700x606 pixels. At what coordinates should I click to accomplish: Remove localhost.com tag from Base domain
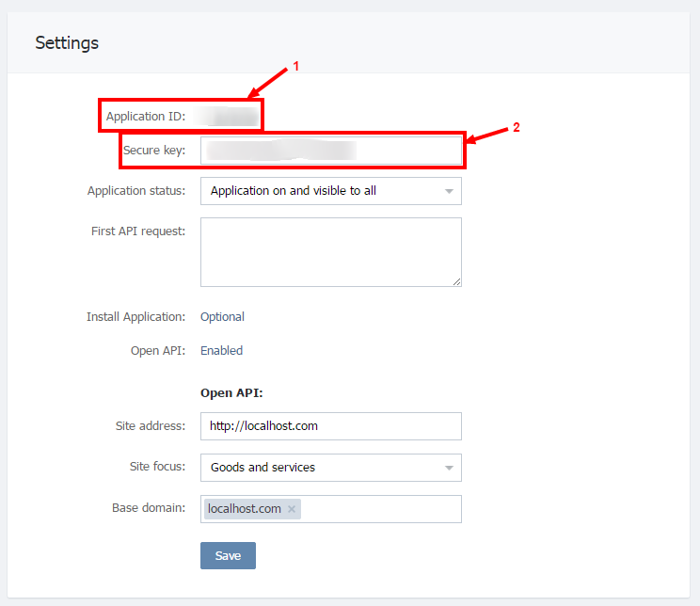(292, 509)
